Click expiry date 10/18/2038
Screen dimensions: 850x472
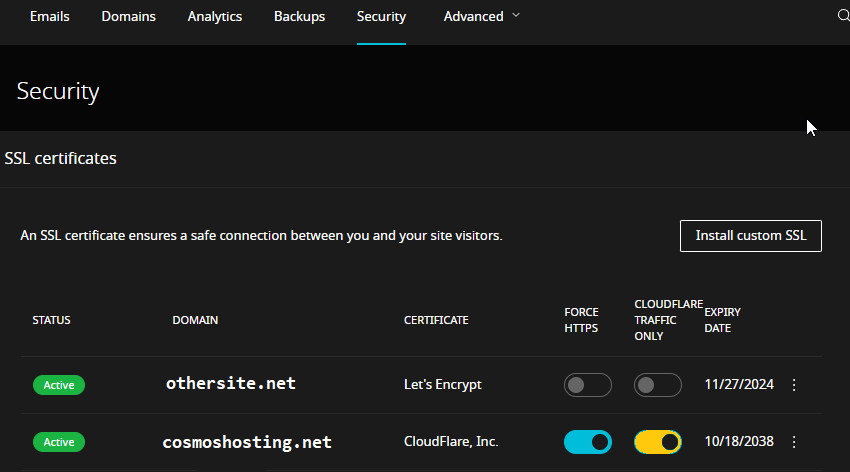point(739,441)
